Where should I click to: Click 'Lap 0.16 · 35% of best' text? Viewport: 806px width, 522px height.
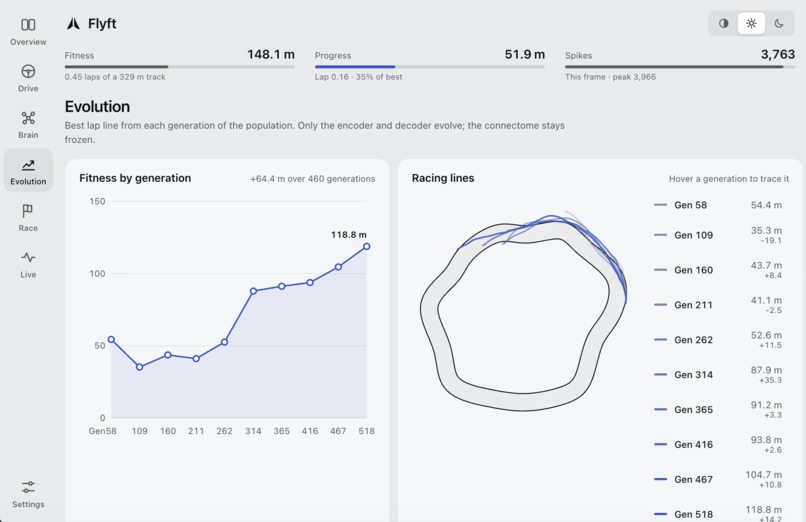(359, 77)
